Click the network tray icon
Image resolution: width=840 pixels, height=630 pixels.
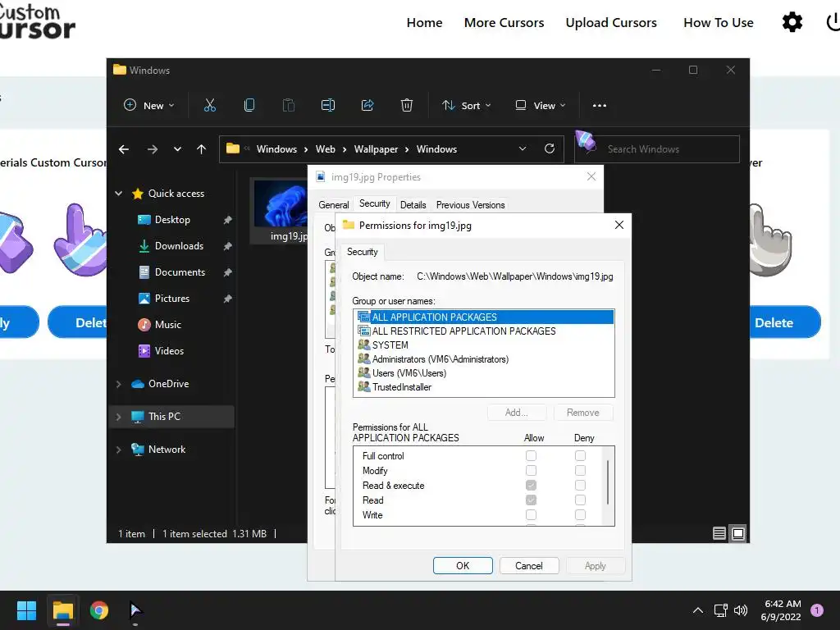click(x=720, y=610)
